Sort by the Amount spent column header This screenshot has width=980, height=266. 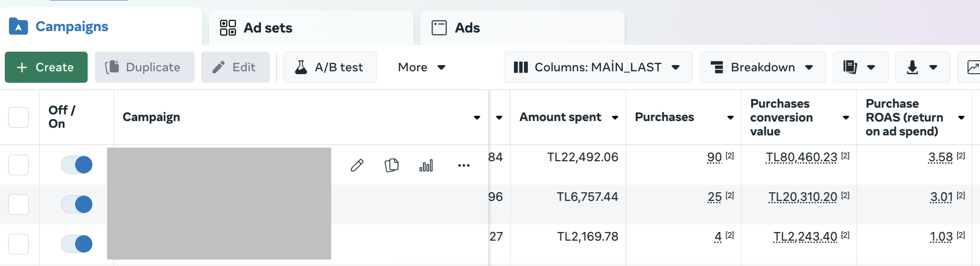point(560,117)
